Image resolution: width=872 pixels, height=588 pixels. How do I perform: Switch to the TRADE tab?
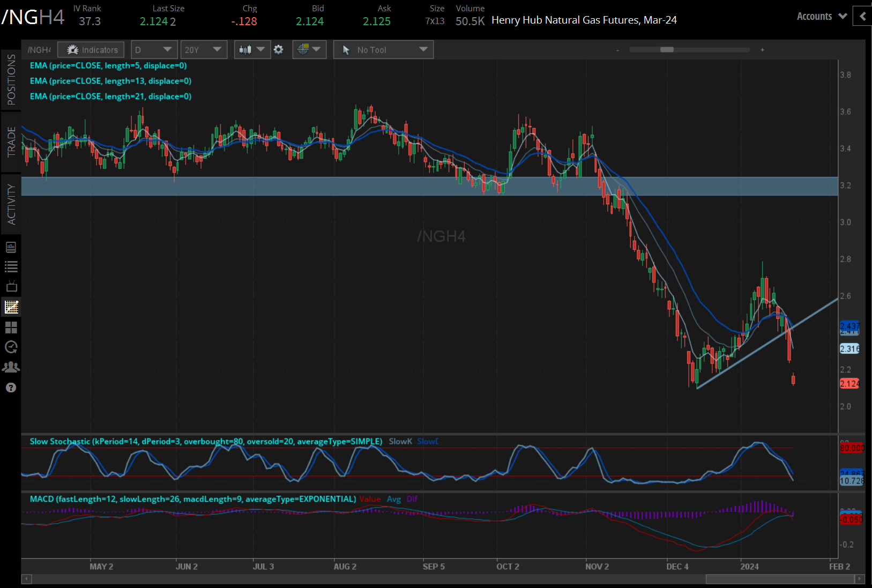[x=11, y=142]
